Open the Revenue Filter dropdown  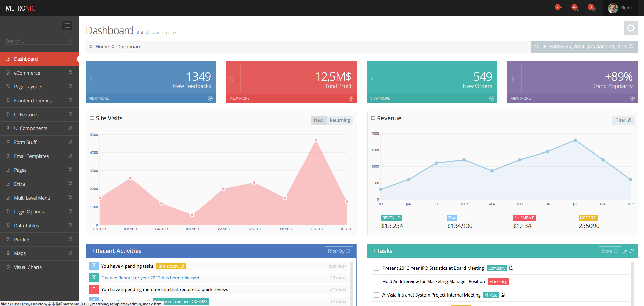point(623,120)
